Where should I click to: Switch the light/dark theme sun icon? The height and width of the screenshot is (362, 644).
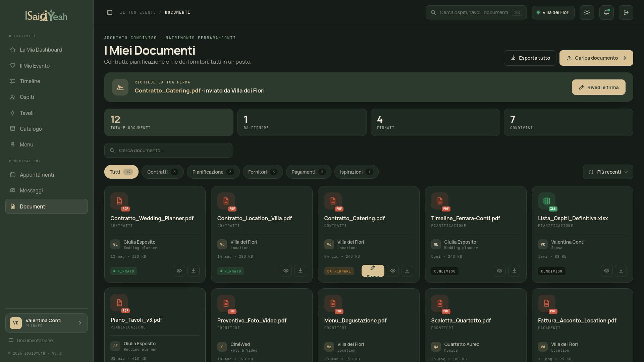coord(587,12)
